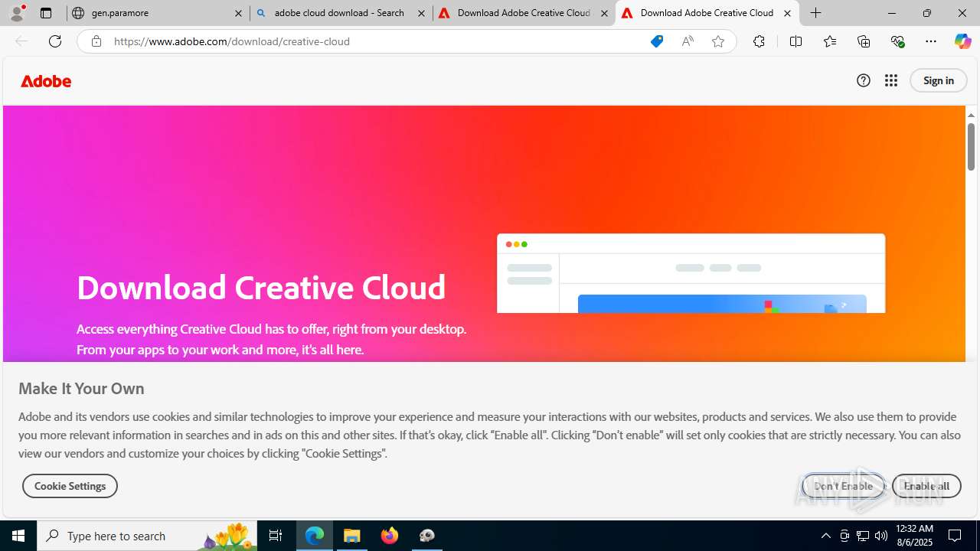Toggle Split screen view icon
This screenshot has height=551, width=980.
(x=795, y=41)
